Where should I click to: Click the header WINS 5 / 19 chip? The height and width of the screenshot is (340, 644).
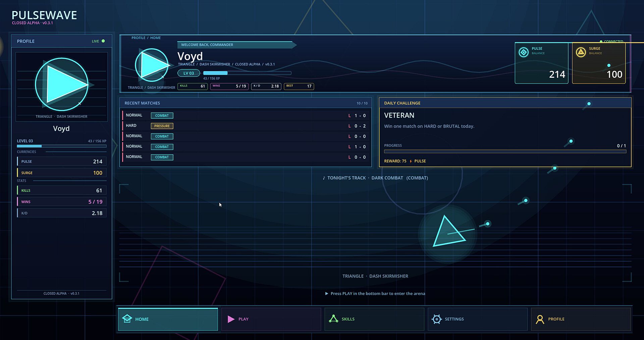pyautogui.click(x=229, y=86)
